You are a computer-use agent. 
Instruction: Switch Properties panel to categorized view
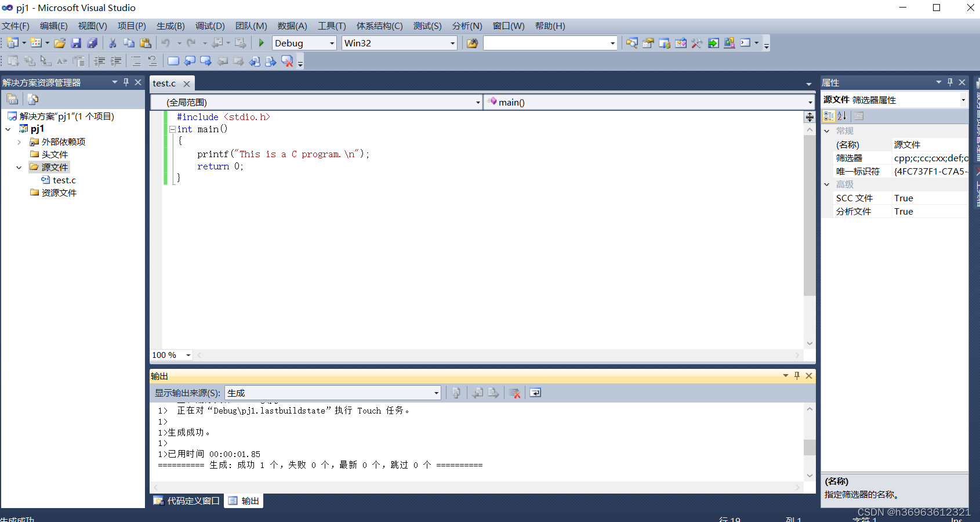pos(829,116)
